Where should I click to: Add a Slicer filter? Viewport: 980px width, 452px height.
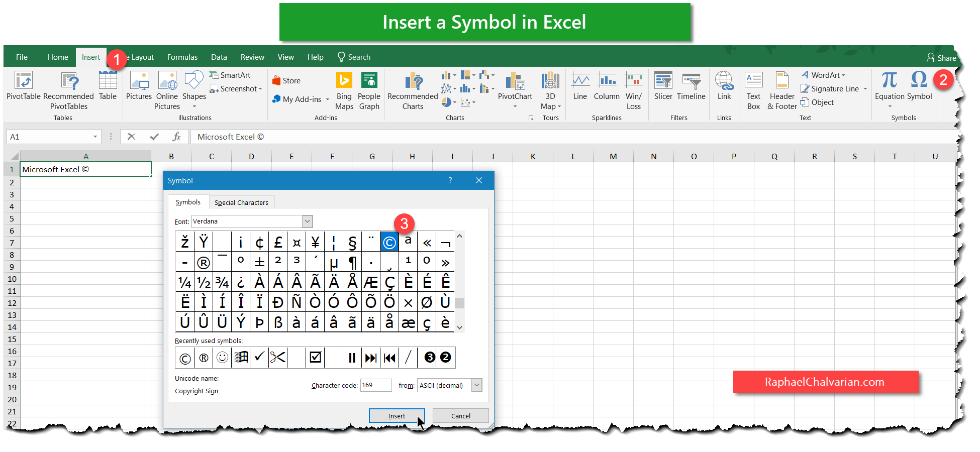(663, 85)
